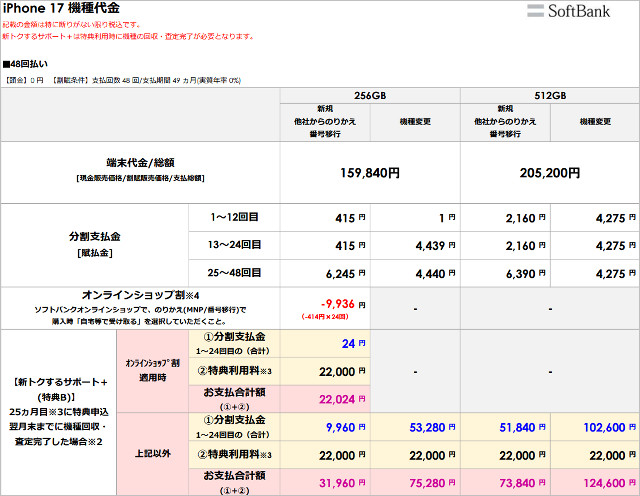
Task: Click the 205,200円 total price cell
Action: coord(550,172)
